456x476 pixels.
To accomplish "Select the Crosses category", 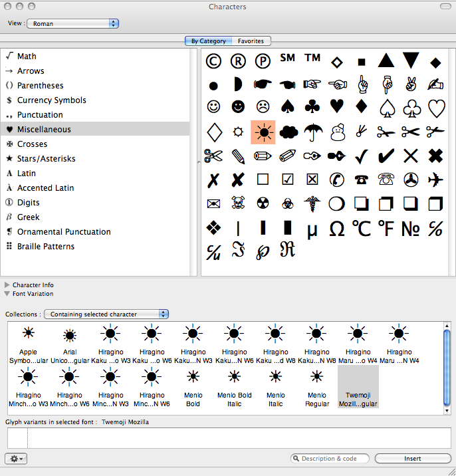I will (x=95, y=144).
